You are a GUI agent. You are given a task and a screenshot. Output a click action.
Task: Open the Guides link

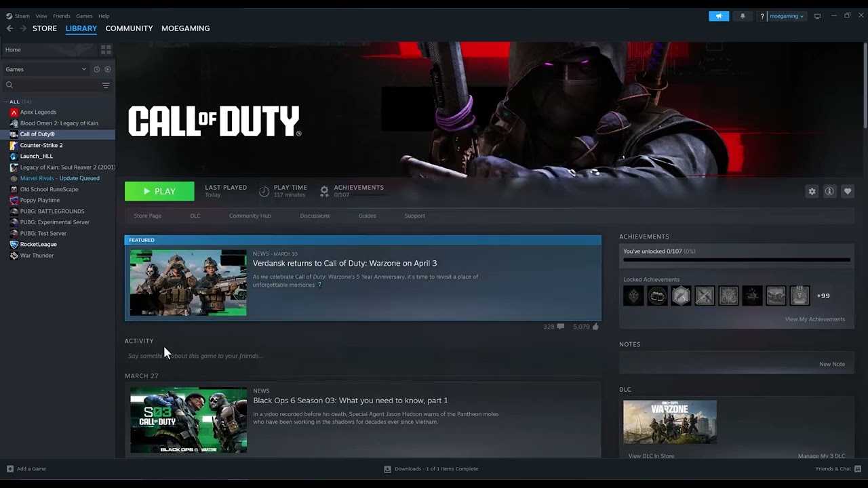click(367, 216)
